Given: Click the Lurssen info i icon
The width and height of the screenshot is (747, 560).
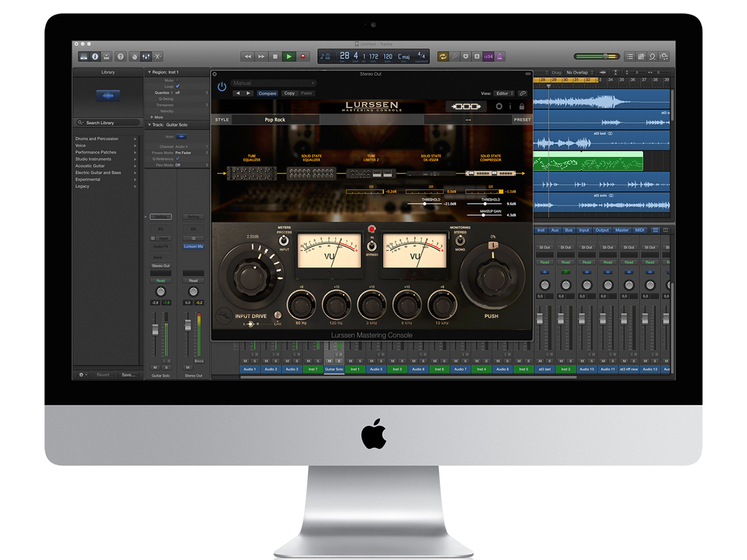Looking at the screenshot, I should pyautogui.click(x=510, y=106).
